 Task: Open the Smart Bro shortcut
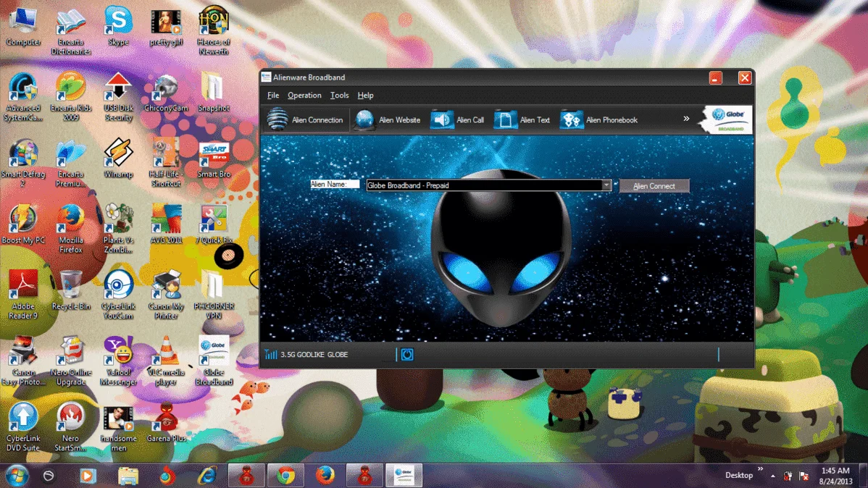pos(214,159)
